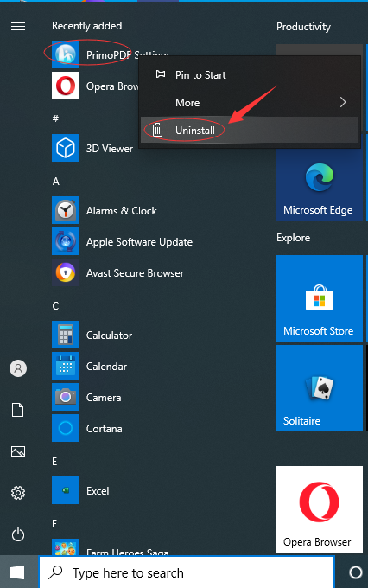This screenshot has width=368, height=588.
Task: Click the 'C' letter group header
Action: (x=55, y=306)
